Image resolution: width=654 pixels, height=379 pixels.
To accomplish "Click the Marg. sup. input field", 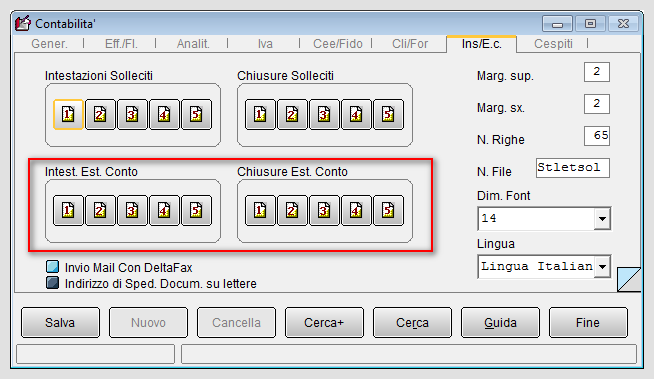I will pyautogui.click(x=597, y=72).
